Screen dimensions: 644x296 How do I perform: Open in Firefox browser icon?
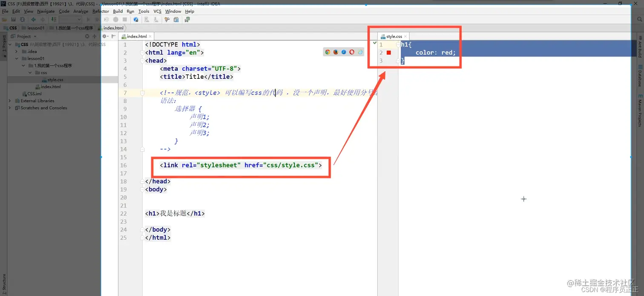336,52
